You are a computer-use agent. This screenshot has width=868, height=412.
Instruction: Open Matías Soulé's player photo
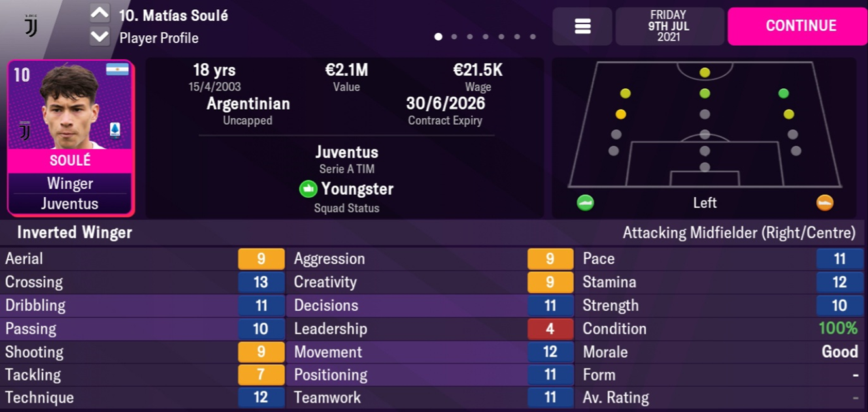[71, 108]
